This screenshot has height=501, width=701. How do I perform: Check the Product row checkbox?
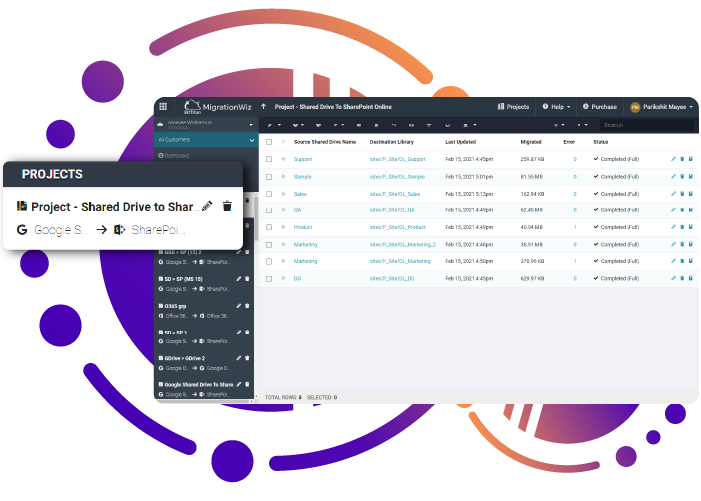(x=269, y=227)
